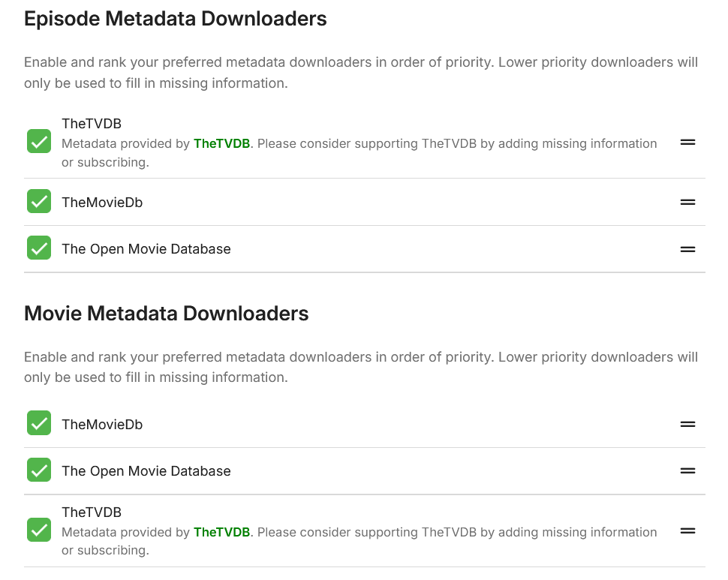
Task: Select the TheTVDB title in Episode Metadata Downloaders
Action: coord(92,124)
